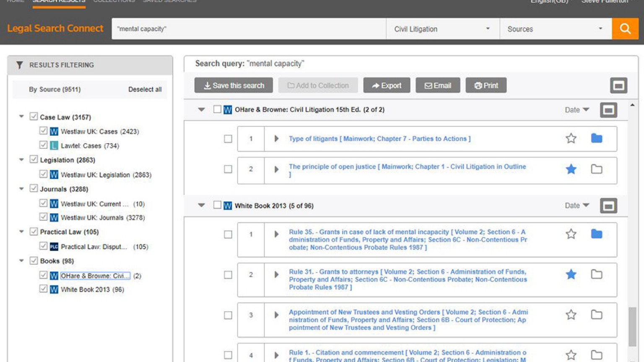
Task: Click the Results Filtering funnel icon
Action: pyautogui.click(x=19, y=65)
